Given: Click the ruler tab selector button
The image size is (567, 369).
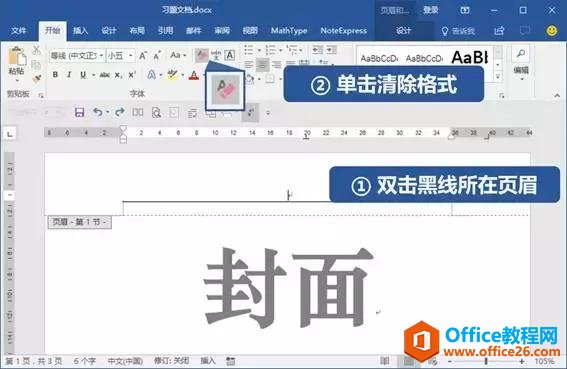Looking at the screenshot, I should point(10,134).
